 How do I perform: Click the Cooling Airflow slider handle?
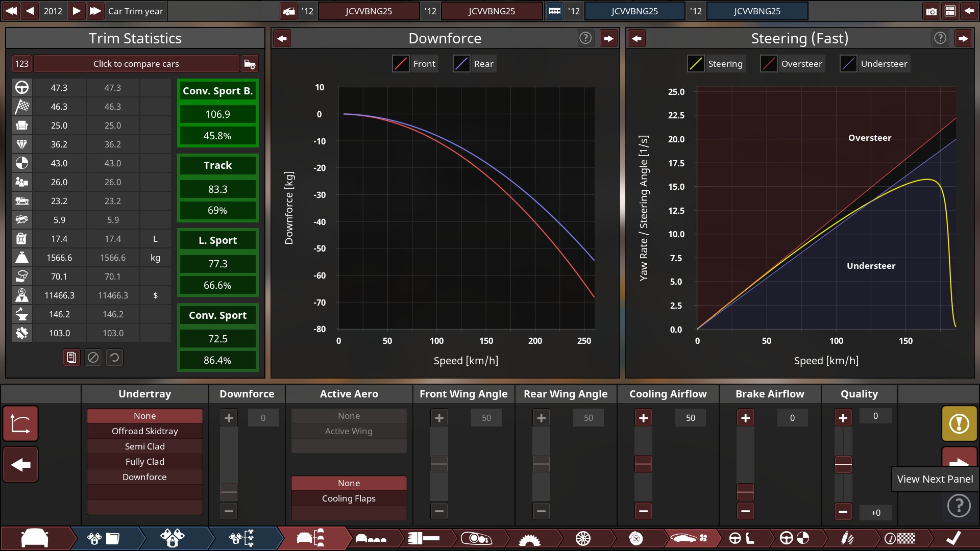click(643, 464)
